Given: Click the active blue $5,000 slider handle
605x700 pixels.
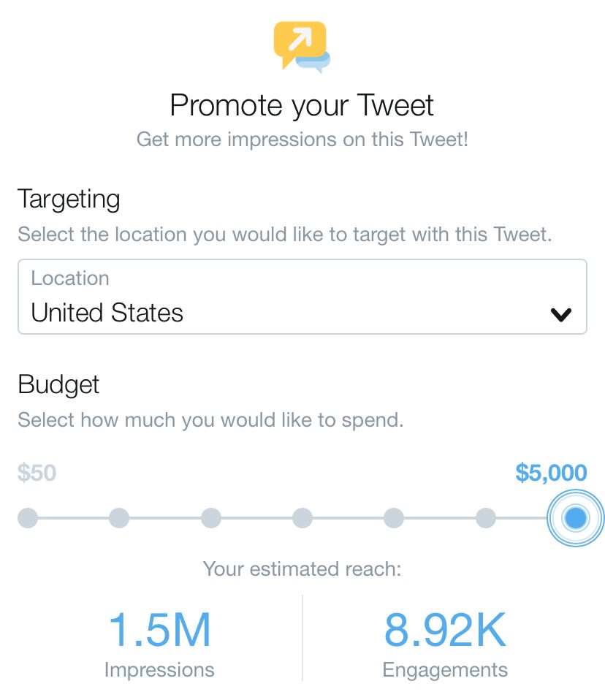Looking at the screenshot, I should 576,518.
